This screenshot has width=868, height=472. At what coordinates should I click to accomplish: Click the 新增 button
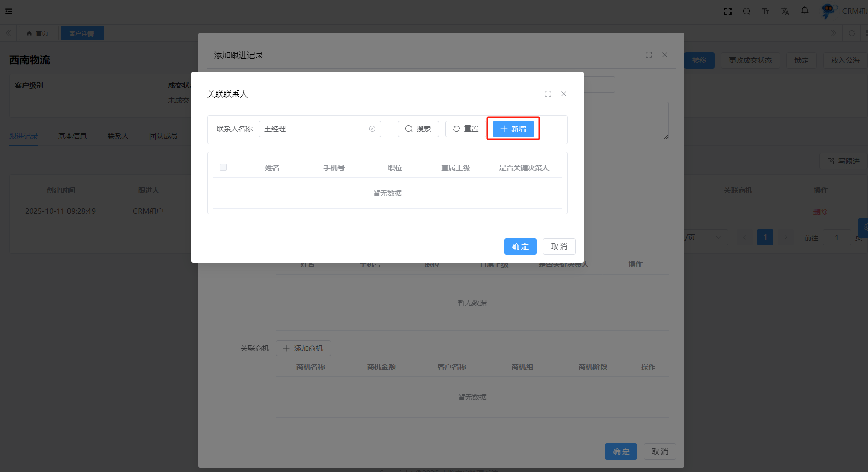pos(513,129)
